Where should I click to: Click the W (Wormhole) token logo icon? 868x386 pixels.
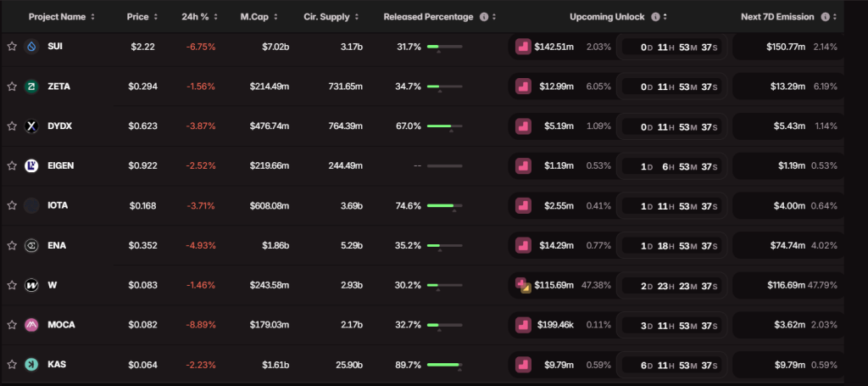pyautogui.click(x=31, y=285)
